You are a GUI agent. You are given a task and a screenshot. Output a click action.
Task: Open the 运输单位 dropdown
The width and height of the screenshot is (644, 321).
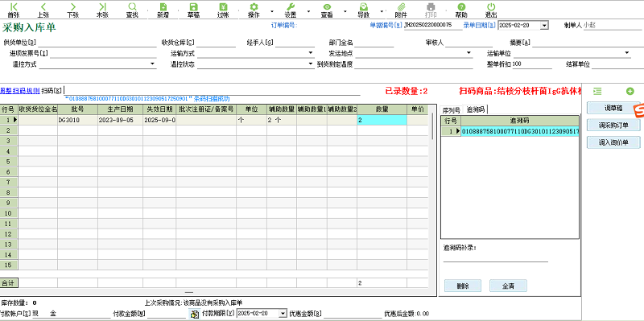pyautogui.click(x=627, y=53)
